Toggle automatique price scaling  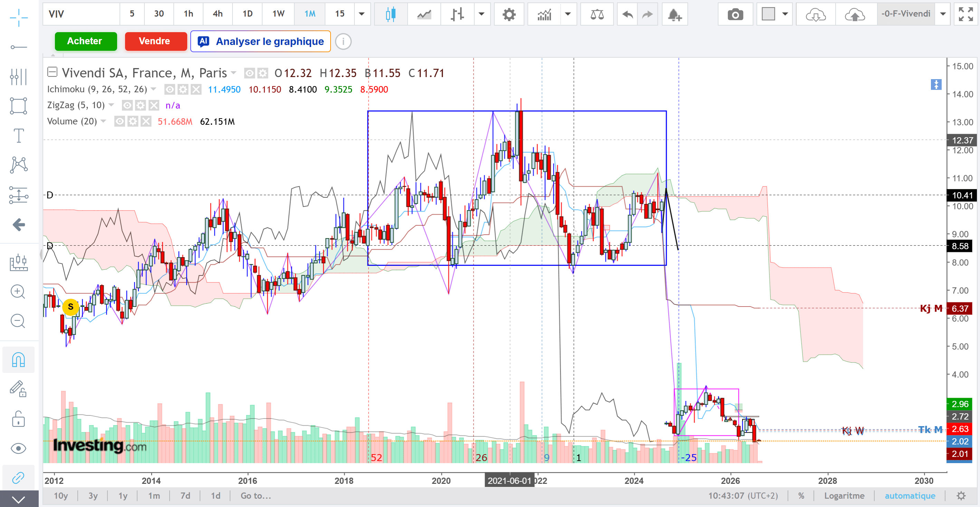pos(910,496)
